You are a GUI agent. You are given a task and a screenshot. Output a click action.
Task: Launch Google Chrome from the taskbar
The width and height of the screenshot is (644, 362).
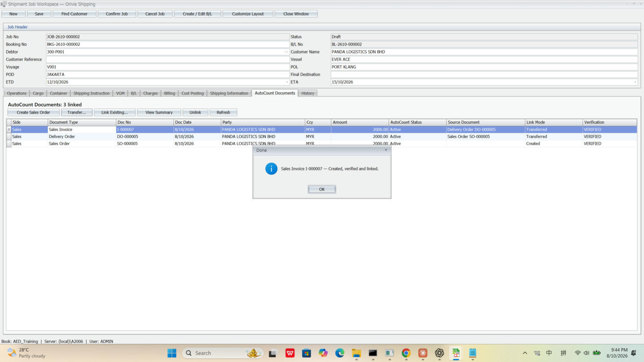(x=406, y=353)
